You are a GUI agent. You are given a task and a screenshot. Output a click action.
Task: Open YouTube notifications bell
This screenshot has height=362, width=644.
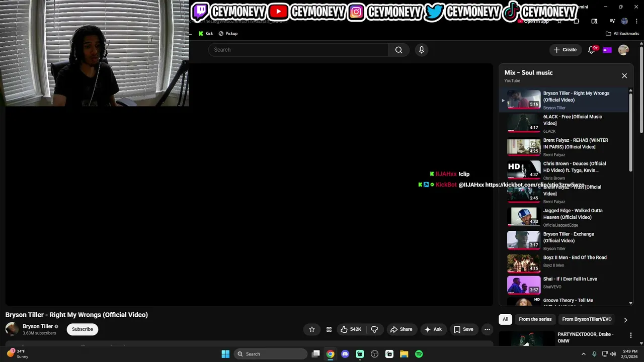click(x=592, y=50)
